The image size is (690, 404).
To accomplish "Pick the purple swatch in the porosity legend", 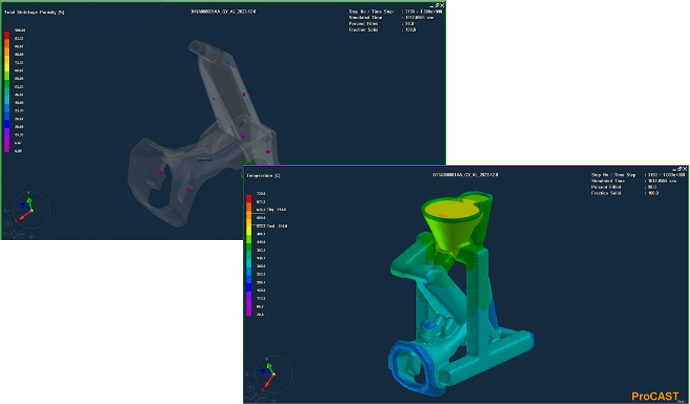I will click(x=7, y=133).
